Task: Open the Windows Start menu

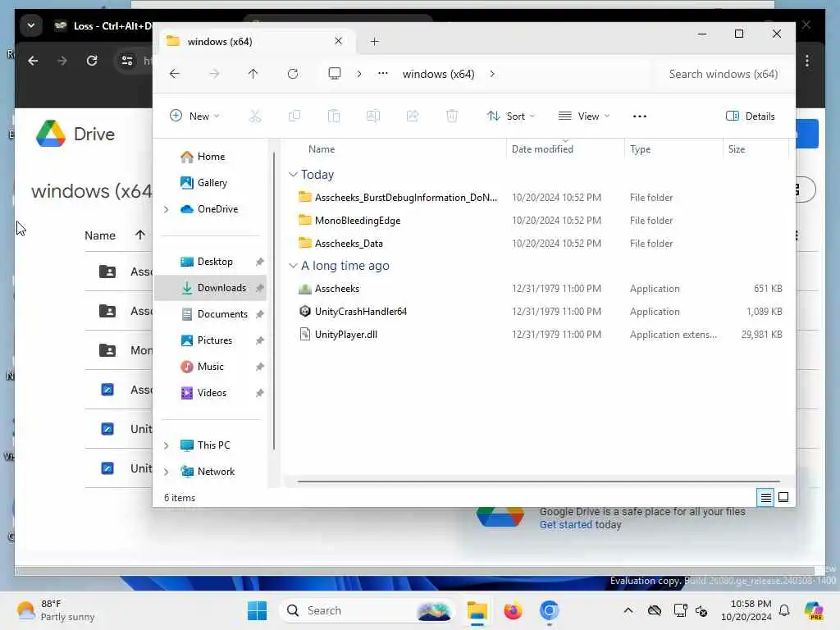Action: point(257,610)
